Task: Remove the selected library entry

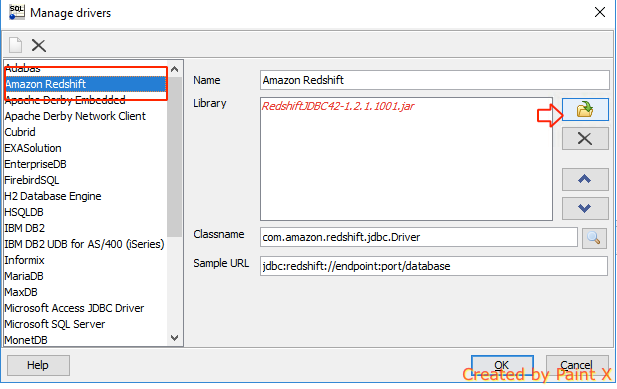Action: [x=585, y=138]
